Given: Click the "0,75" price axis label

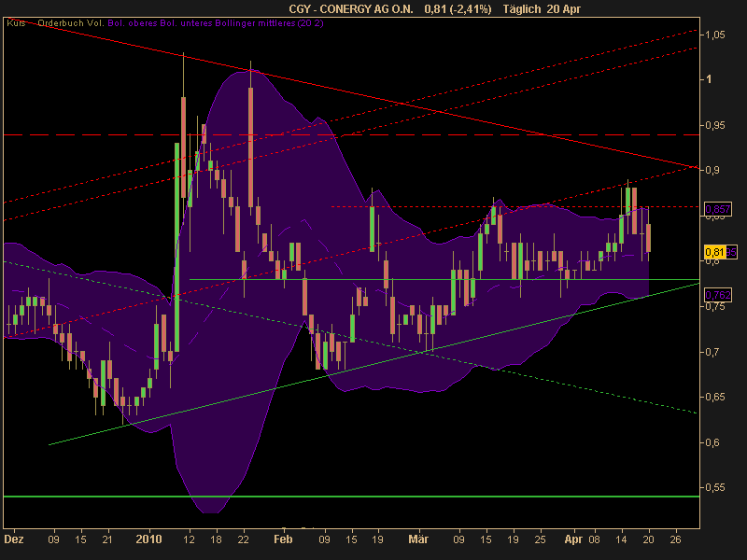Looking at the screenshot, I should (x=715, y=307).
